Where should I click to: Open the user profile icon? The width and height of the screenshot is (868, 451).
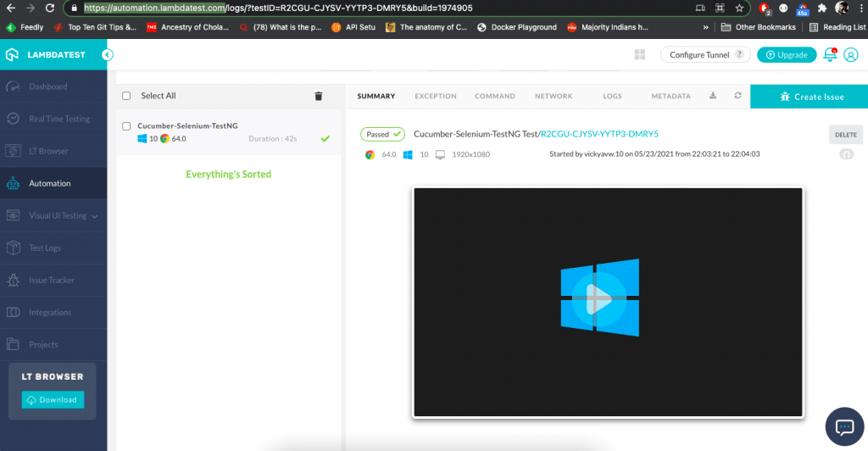[851, 54]
